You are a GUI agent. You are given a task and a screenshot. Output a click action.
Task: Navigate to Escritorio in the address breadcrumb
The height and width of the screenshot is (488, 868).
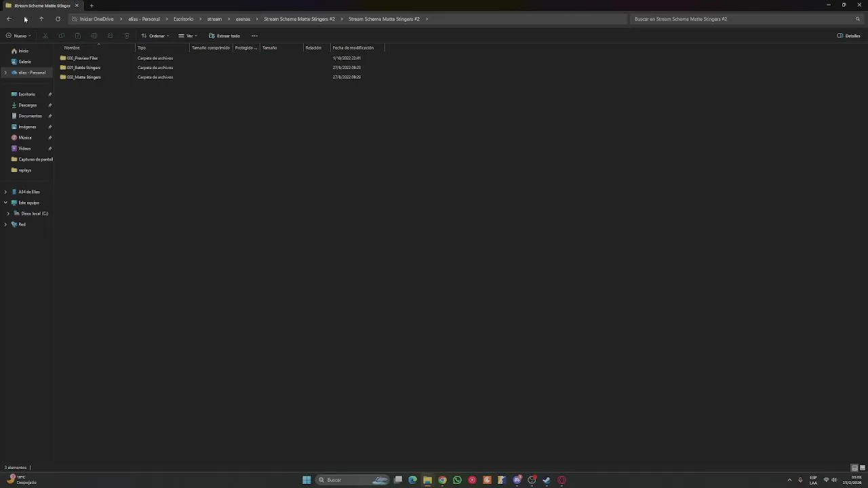click(x=183, y=19)
